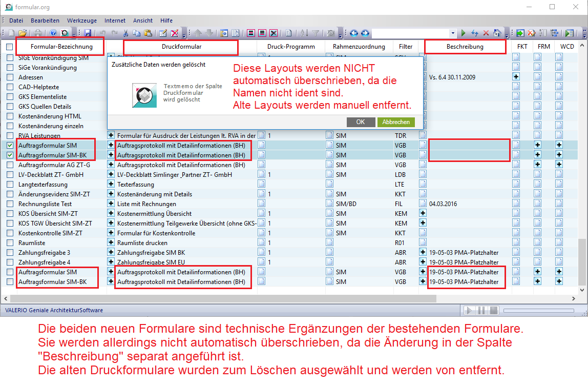Viewport: 588px width, 385px height.
Task: Click the green play arrow icon
Action: pos(464,33)
